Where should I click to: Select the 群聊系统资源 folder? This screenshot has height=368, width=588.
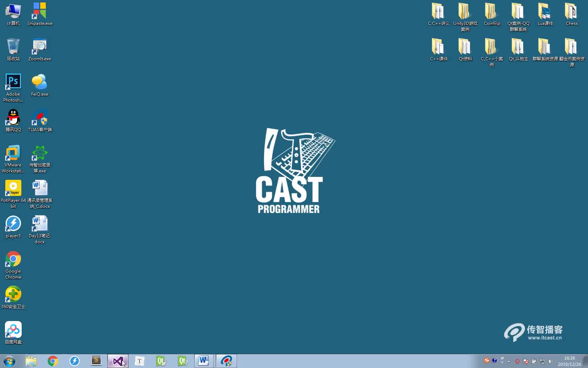pyautogui.click(x=545, y=50)
